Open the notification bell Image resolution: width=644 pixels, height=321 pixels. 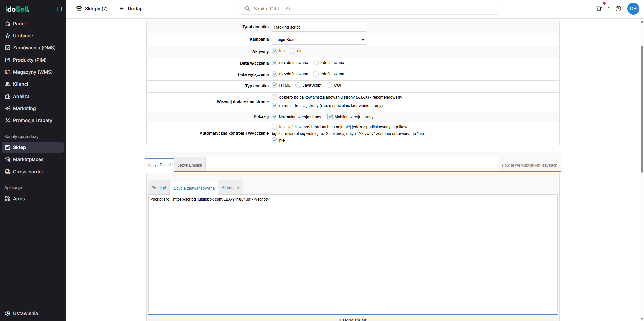(x=599, y=9)
